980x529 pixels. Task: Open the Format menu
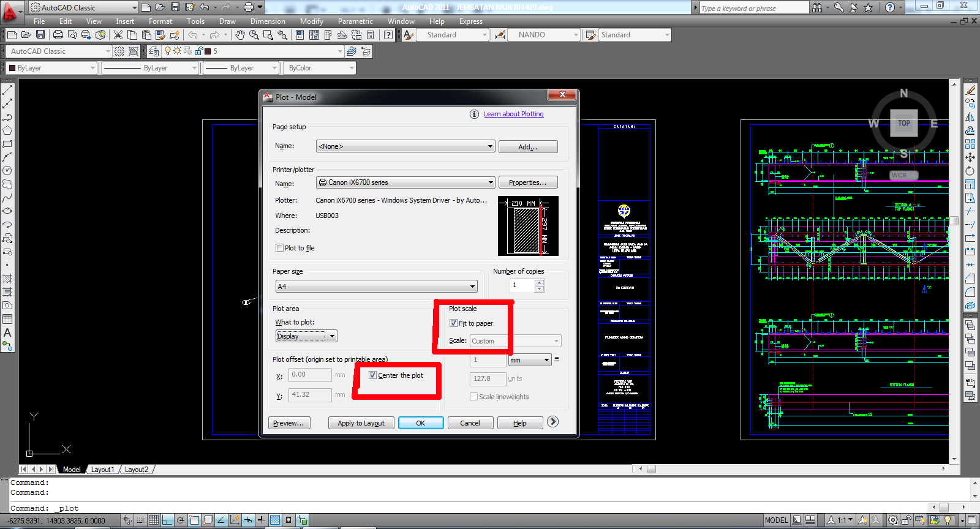pos(160,21)
